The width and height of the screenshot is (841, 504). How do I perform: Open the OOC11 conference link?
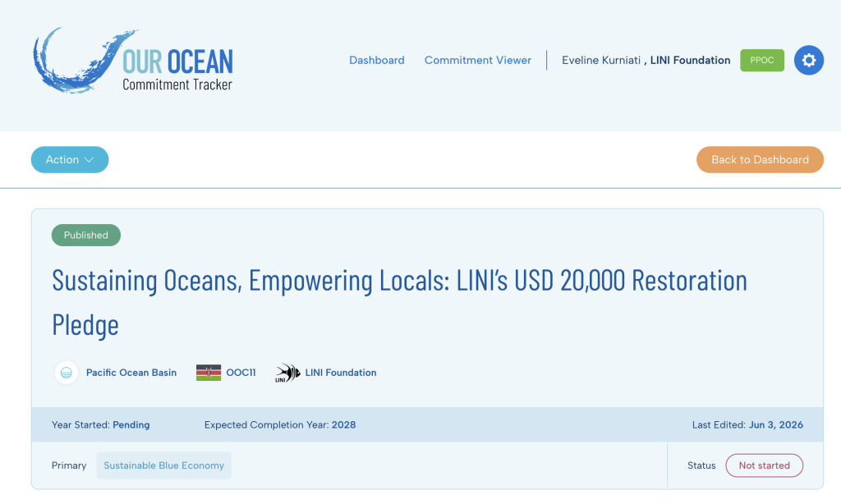(x=241, y=373)
